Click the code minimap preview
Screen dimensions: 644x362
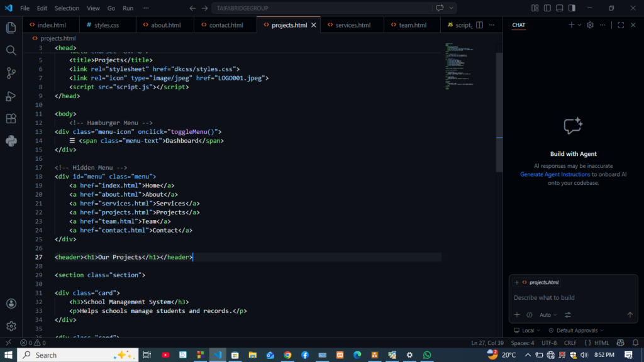[459, 65]
